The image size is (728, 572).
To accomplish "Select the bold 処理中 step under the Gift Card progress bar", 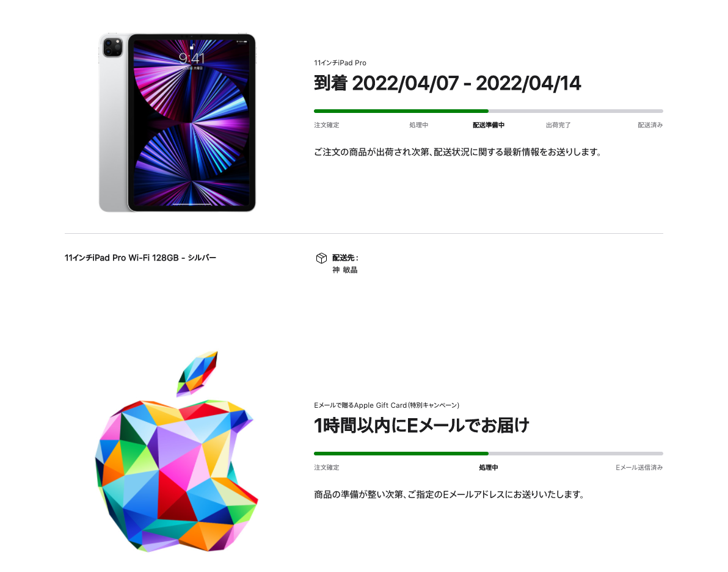I will pos(489,467).
